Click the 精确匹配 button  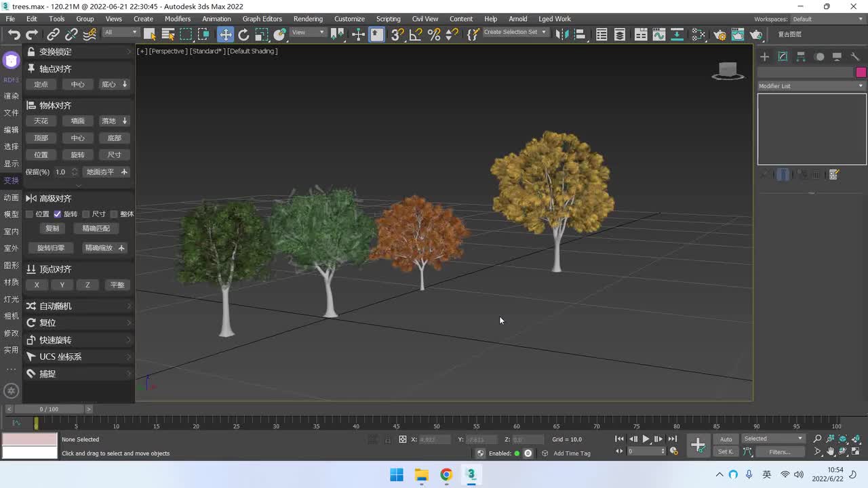tap(96, 228)
